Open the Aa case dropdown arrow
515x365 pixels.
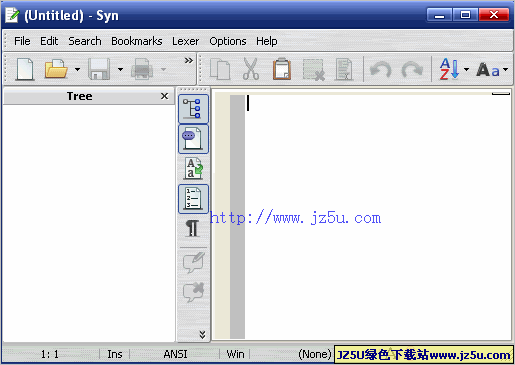pyautogui.click(x=506, y=69)
